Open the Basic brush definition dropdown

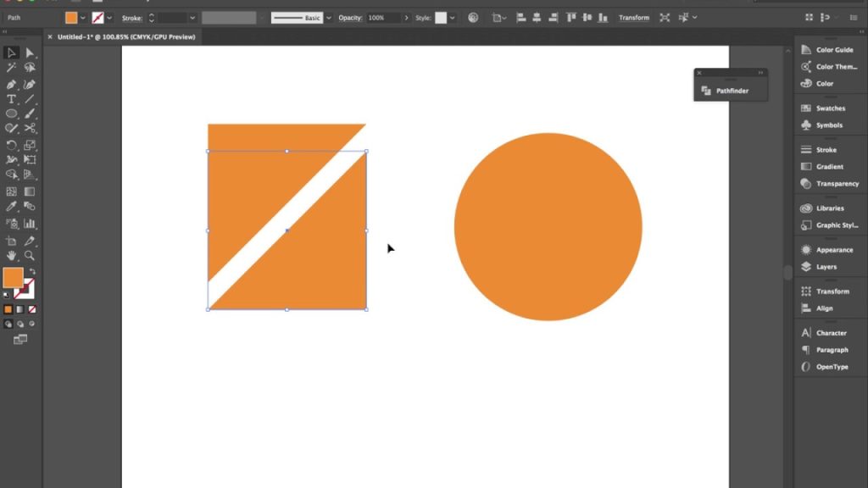327,17
